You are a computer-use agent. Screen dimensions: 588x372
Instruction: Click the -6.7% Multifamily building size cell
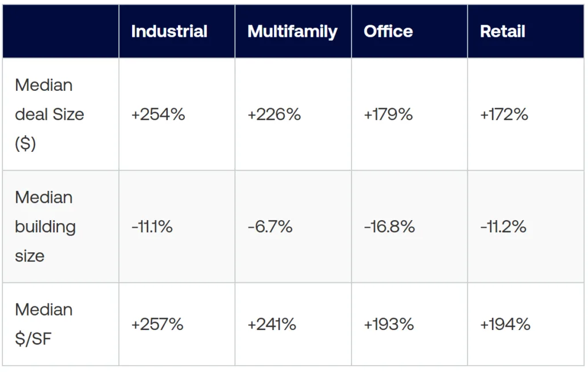click(270, 227)
